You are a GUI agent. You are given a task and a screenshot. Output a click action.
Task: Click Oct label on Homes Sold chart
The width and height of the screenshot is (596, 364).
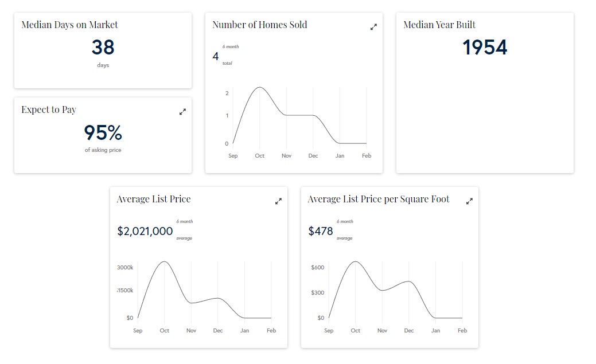(x=260, y=156)
